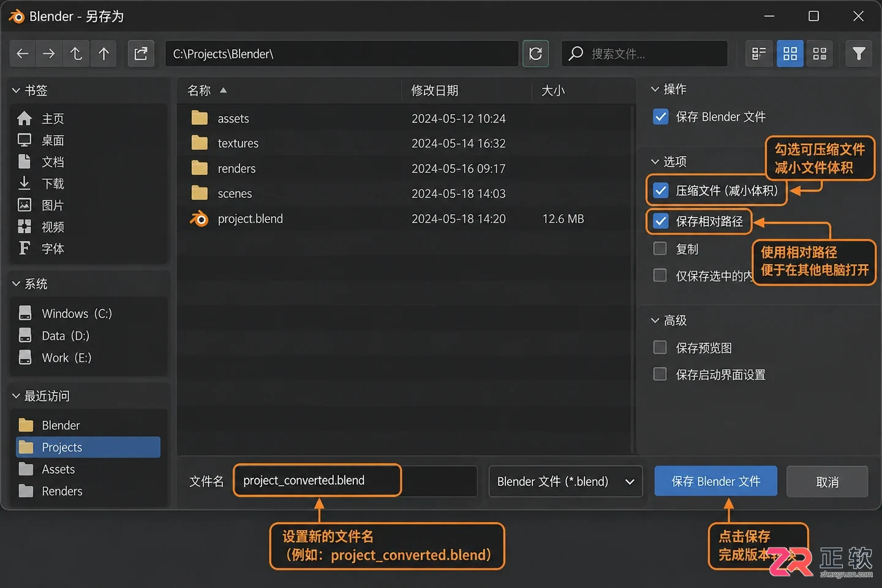Enable the 仅保存选中的内容 checkbox
The image size is (882, 588).
(x=660, y=276)
